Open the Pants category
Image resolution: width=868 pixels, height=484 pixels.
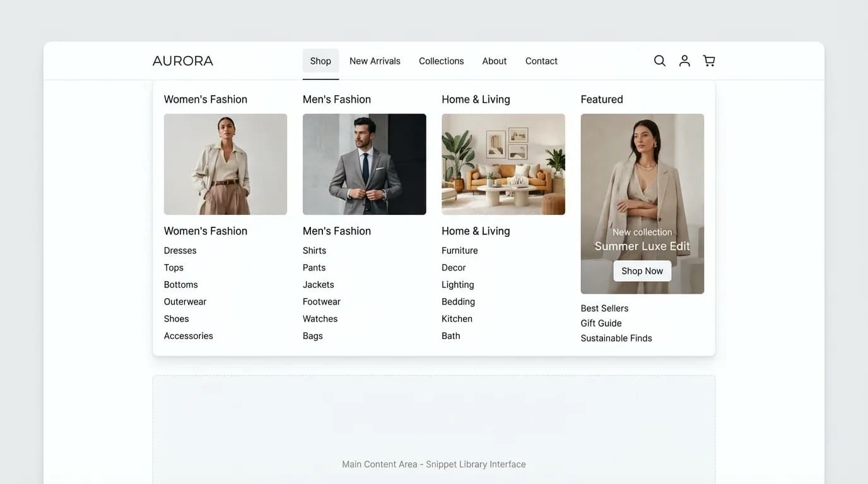coord(314,268)
